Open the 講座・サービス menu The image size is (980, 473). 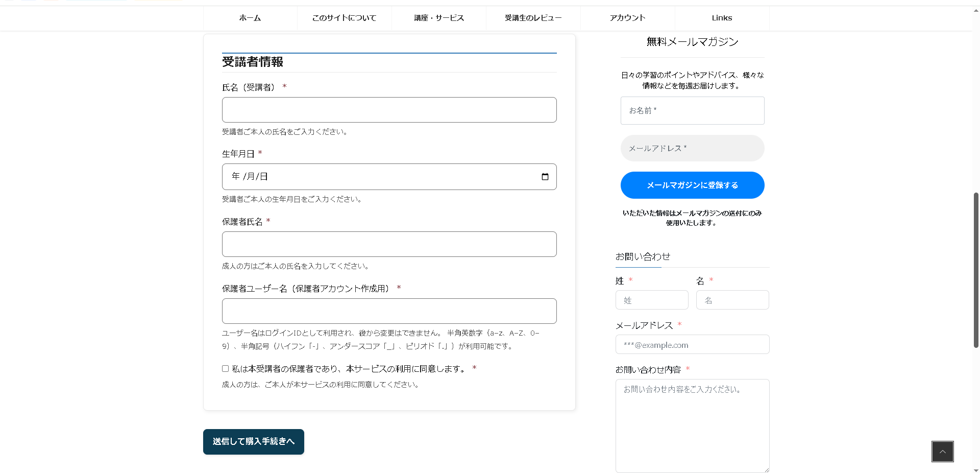pyautogui.click(x=439, y=18)
